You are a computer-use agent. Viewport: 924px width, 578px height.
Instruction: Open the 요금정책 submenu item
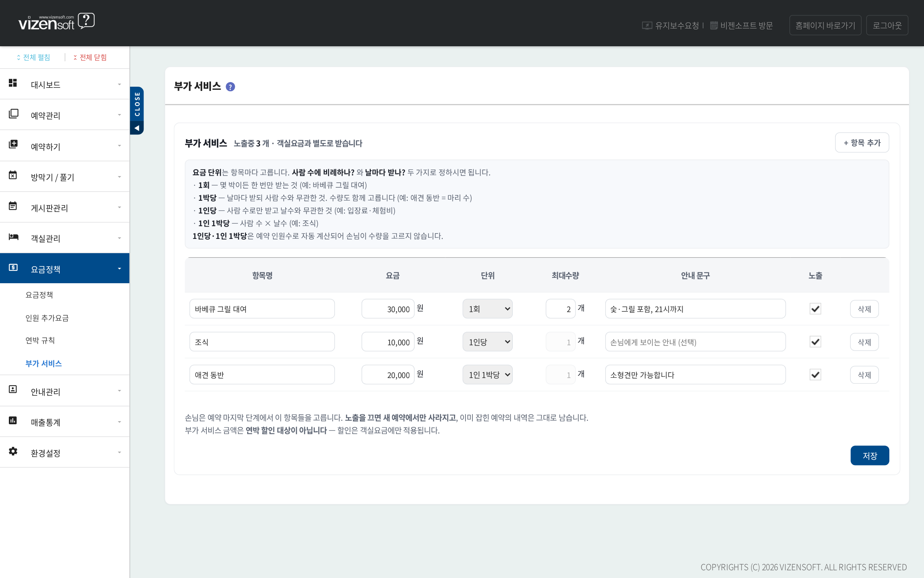(x=39, y=295)
